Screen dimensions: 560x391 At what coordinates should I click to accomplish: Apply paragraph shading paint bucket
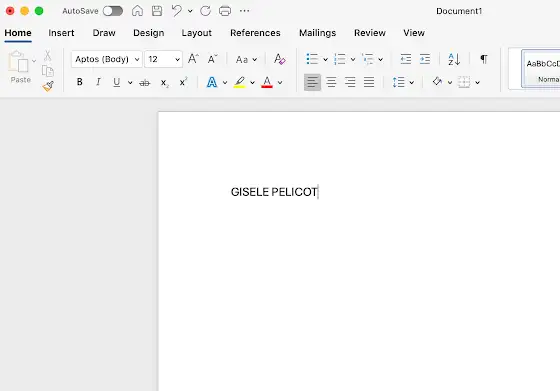click(437, 82)
